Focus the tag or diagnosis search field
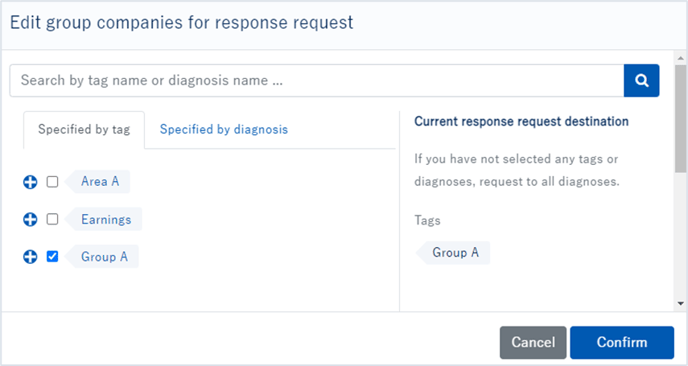The image size is (688, 366). (x=317, y=80)
